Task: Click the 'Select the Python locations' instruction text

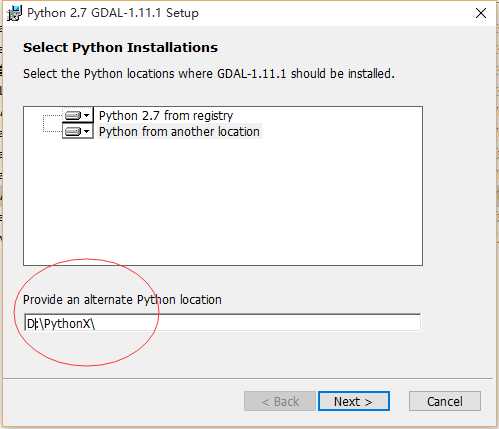Action: click(209, 74)
